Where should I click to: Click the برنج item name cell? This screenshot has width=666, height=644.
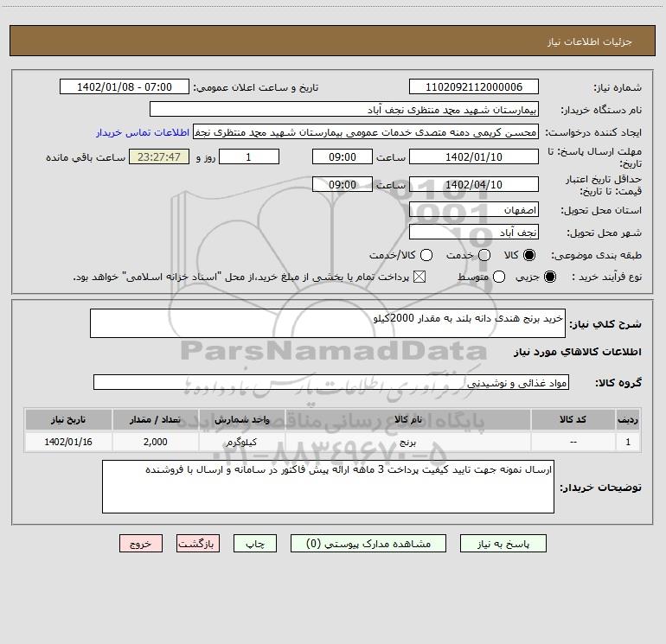407,442
